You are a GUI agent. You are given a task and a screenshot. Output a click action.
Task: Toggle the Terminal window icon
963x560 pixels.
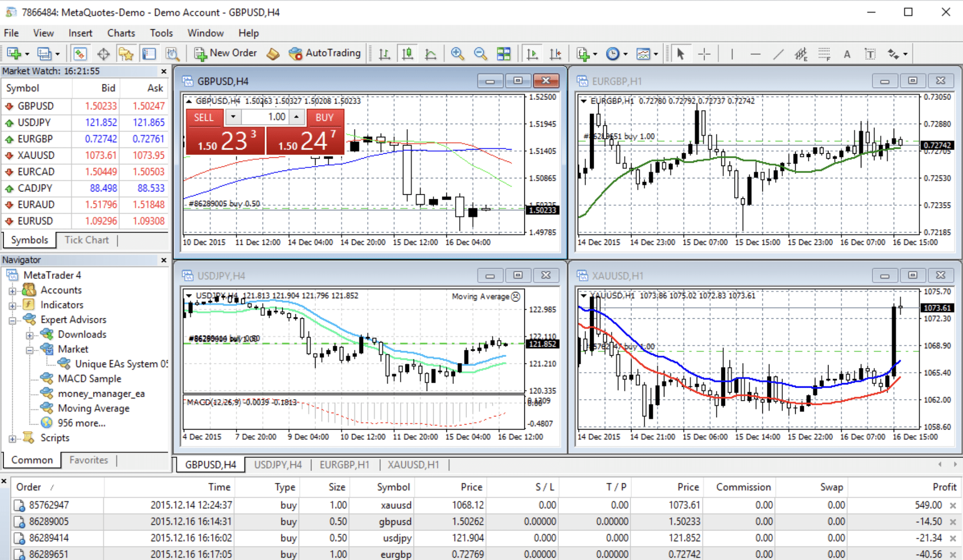[x=149, y=54]
